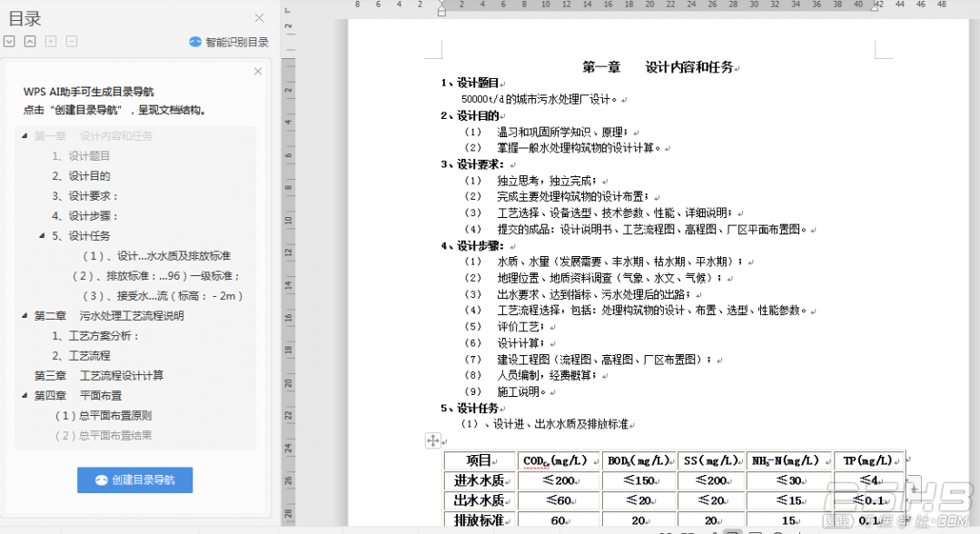Click table row label 进水水质

pyautogui.click(x=480, y=480)
